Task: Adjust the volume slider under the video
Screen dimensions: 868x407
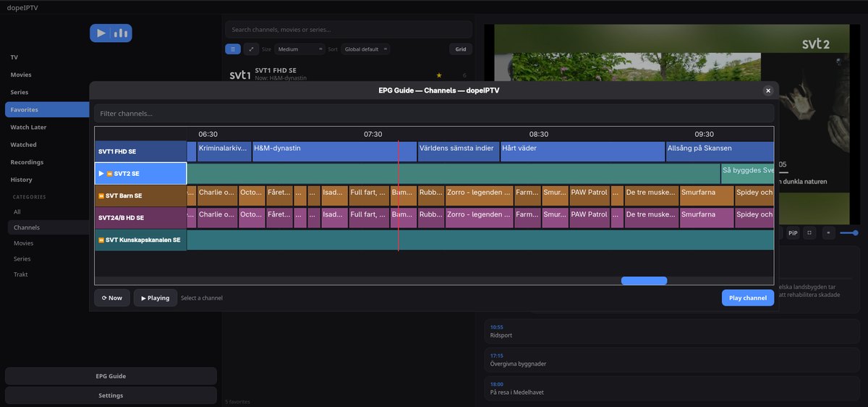Action: (849, 233)
